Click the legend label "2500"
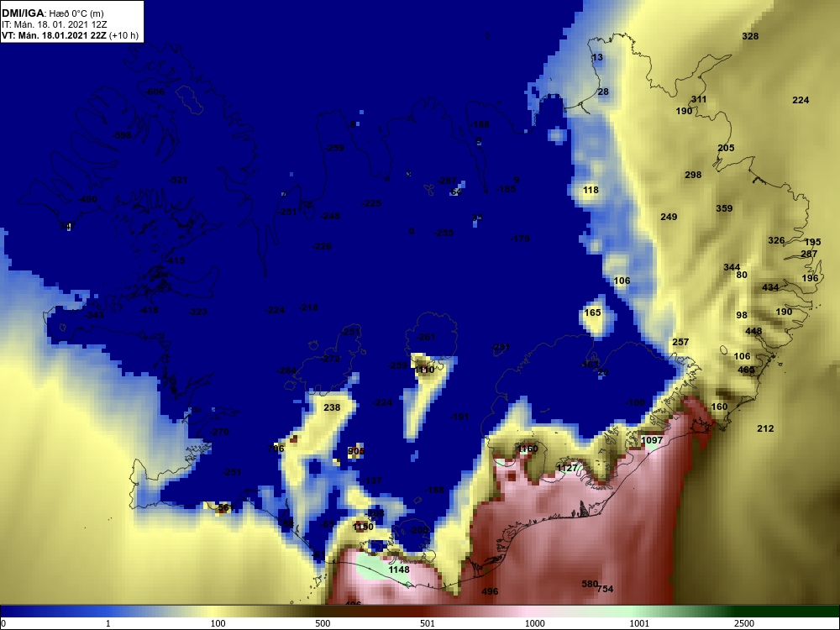This screenshot has width=840, height=630. tap(743, 623)
